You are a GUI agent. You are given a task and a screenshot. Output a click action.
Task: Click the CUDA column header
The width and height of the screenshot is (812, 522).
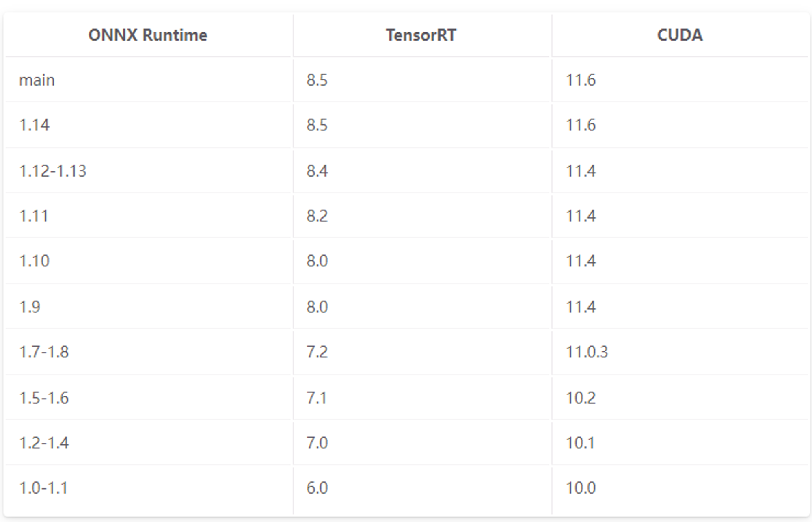point(680,35)
